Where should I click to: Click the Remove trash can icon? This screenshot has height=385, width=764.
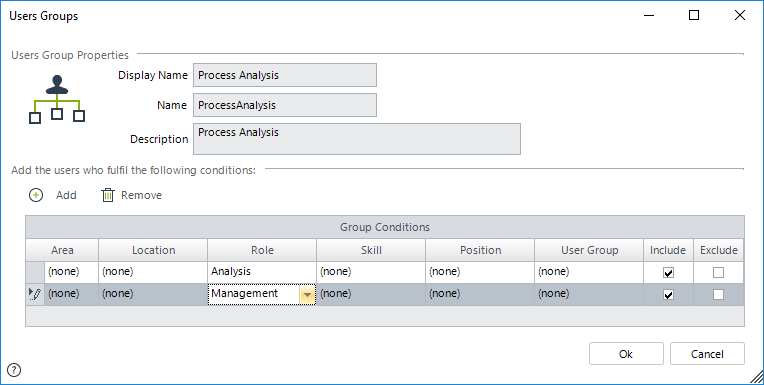point(108,195)
